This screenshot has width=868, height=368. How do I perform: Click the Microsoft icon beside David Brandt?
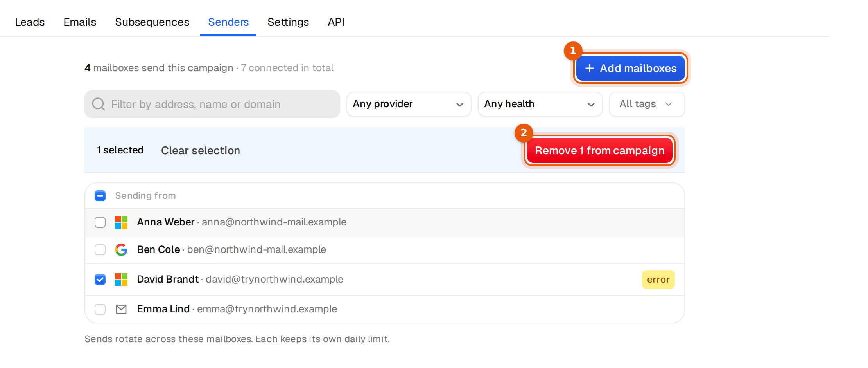coord(121,280)
